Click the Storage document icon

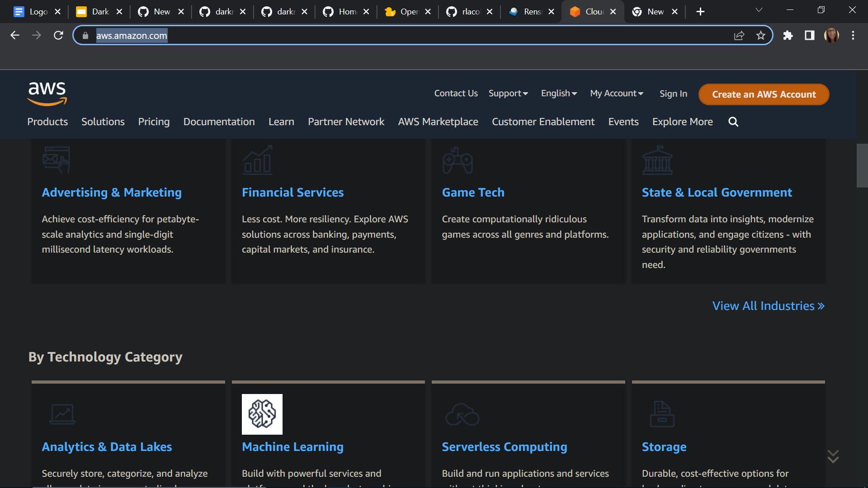(x=662, y=414)
